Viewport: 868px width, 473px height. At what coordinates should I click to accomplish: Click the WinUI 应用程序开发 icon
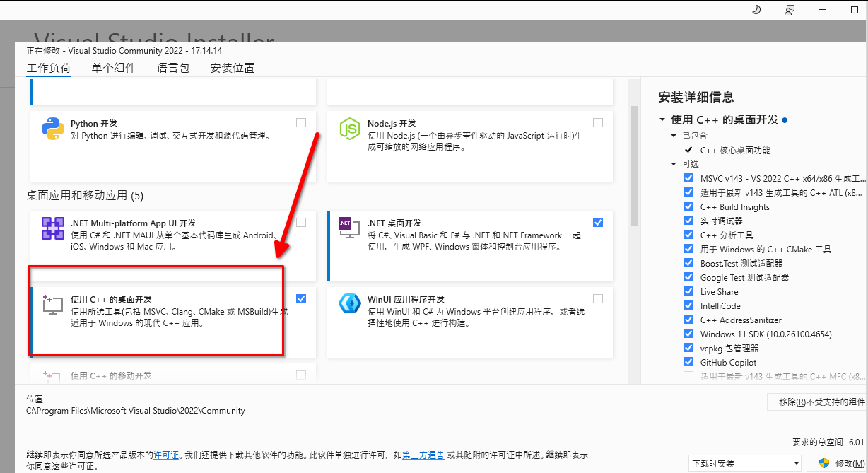(x=350, y=304)
